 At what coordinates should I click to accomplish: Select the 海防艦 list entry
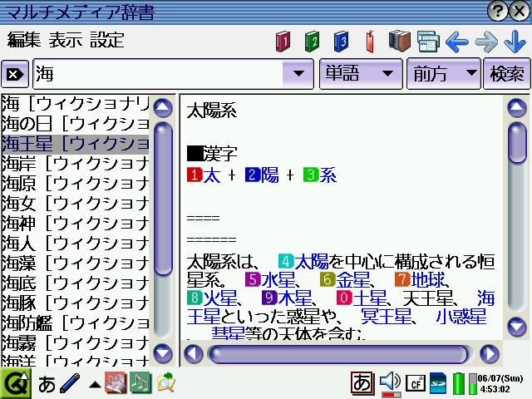[x=76, y=323]
